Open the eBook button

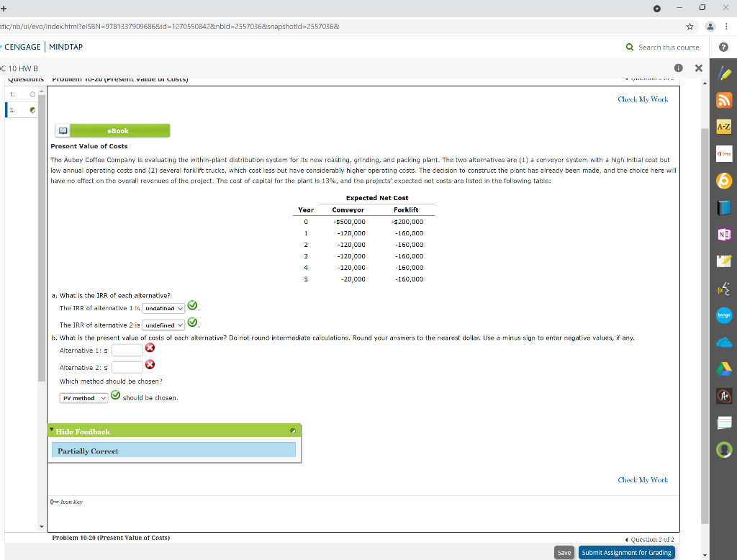point(112,131)
